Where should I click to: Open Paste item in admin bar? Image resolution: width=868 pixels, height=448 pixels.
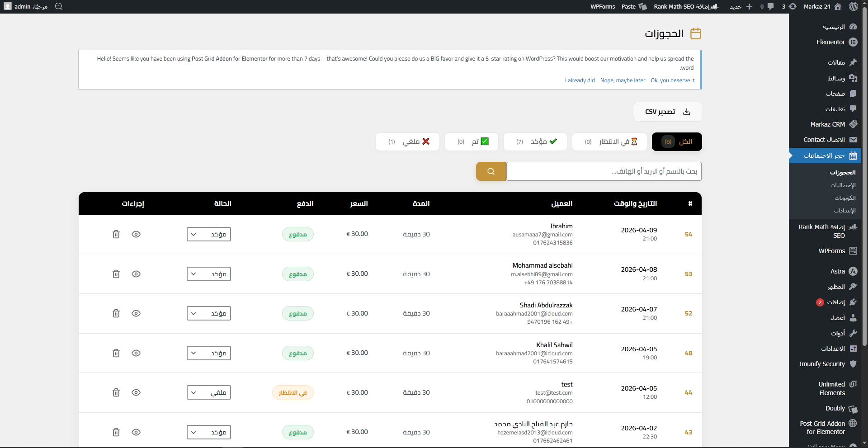[634, 6]
